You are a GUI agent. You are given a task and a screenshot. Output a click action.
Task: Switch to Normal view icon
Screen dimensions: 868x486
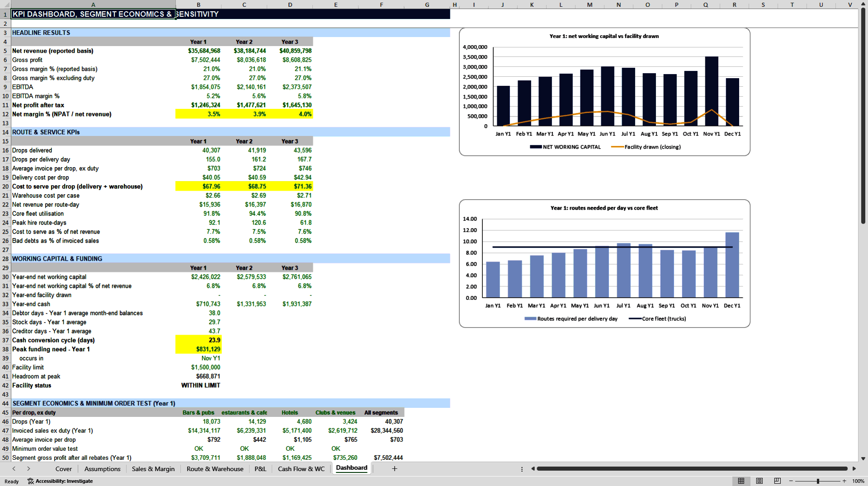click(x=741, y=481)
